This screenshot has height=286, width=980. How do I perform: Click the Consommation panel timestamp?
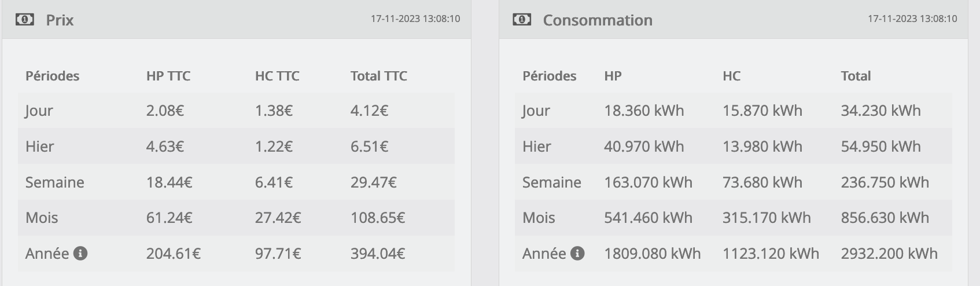(x=912, y=19)
